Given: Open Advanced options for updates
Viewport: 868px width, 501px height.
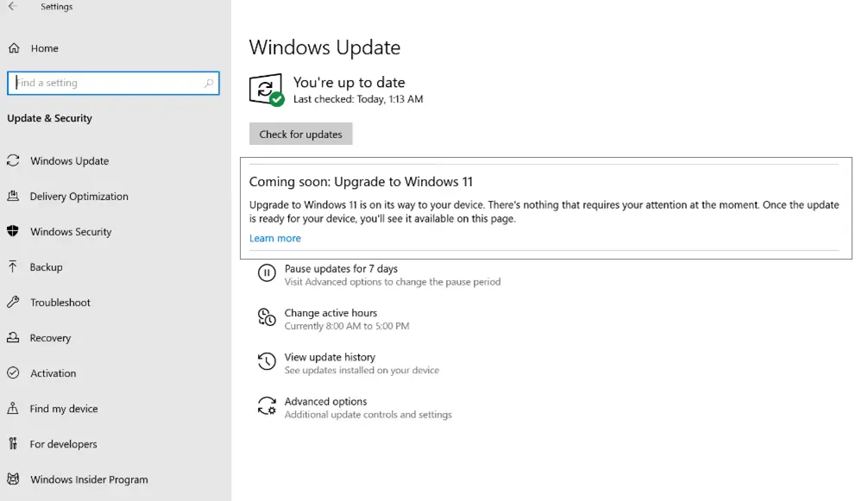Looking at the screenshot, I should (x=325, y=402).
